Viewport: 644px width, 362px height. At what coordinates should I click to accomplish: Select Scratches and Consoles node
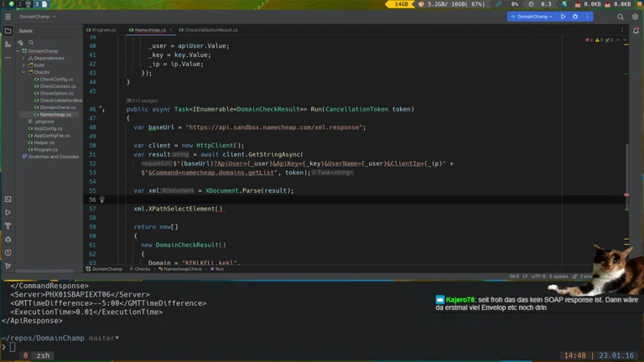coord(50,157)
